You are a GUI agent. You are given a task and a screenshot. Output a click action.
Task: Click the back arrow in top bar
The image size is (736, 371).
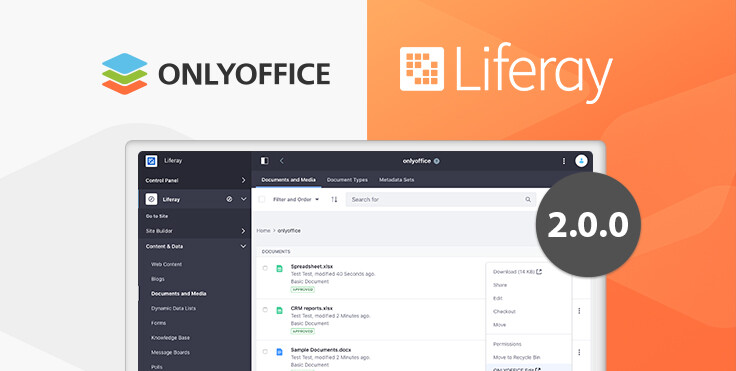(282, 161)
